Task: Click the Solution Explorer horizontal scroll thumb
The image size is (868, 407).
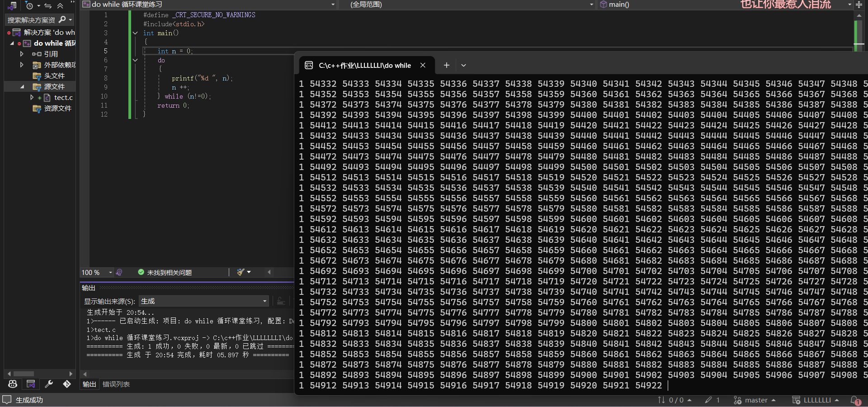Action: click(x=24, y=374)
